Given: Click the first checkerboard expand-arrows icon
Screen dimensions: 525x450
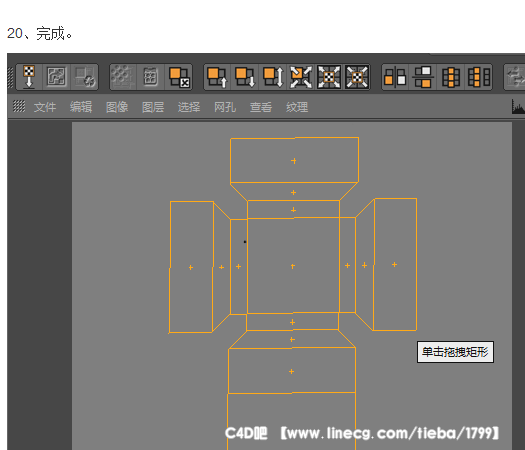Looking at the screenshot, I should point(329,77).
